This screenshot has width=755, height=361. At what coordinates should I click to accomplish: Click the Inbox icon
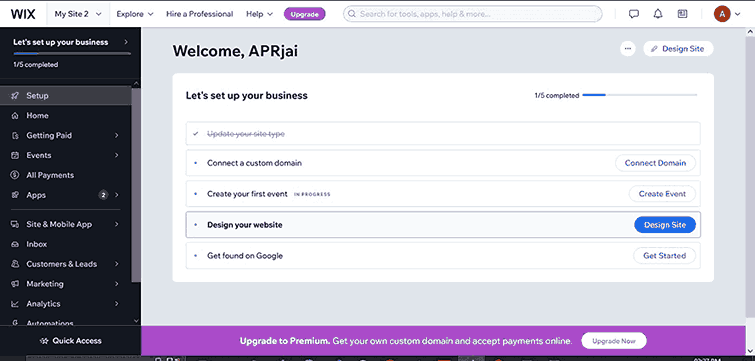tap(15, 244)
